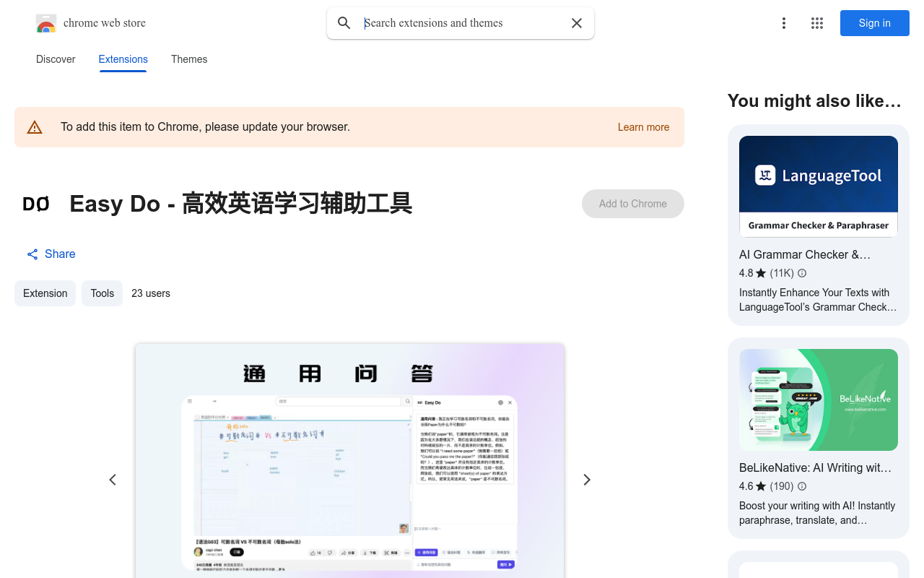Image resolution: width=924 pixels, height=578 pixels.
Task: Click the search magnifier icon
Action: pos(344,23)
